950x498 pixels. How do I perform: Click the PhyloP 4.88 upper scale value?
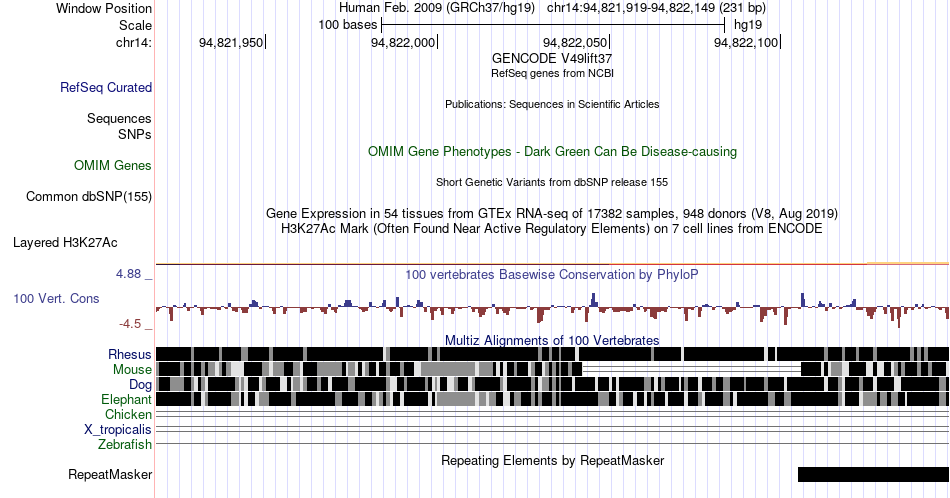[x=128, y=274]
